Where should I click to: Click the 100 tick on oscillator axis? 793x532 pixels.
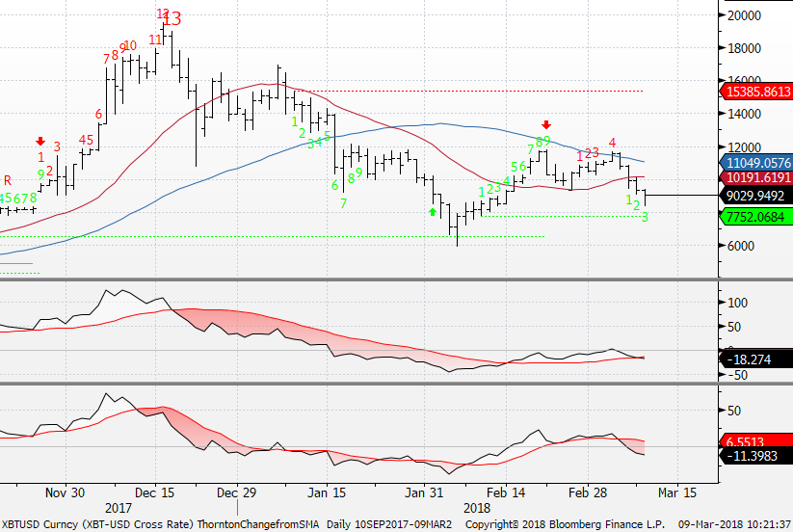pos(737,303)
